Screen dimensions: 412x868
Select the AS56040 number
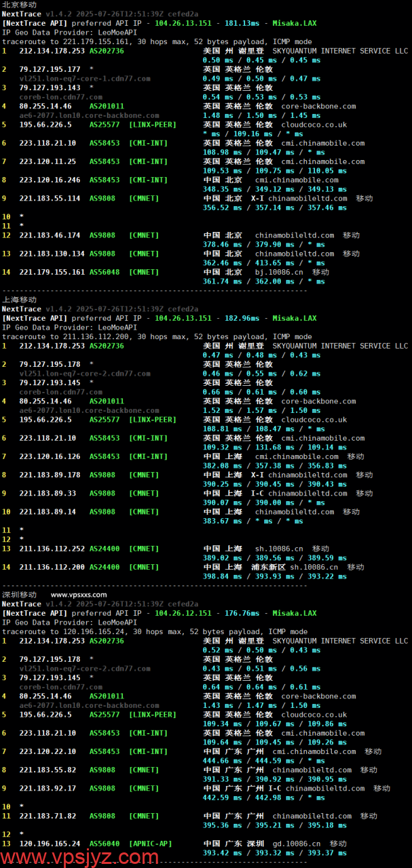pyautogui.click(x=105, y=844)
